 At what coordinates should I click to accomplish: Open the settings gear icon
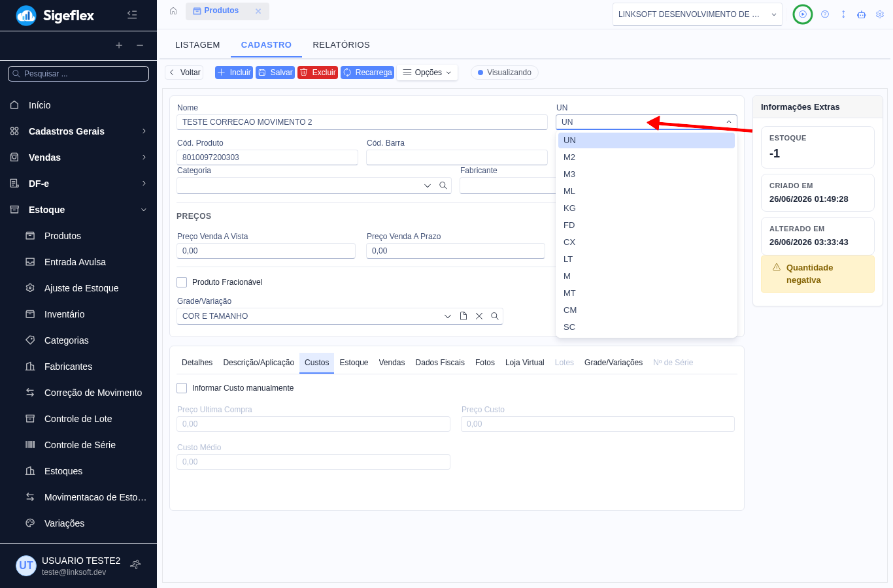[880, 14]
